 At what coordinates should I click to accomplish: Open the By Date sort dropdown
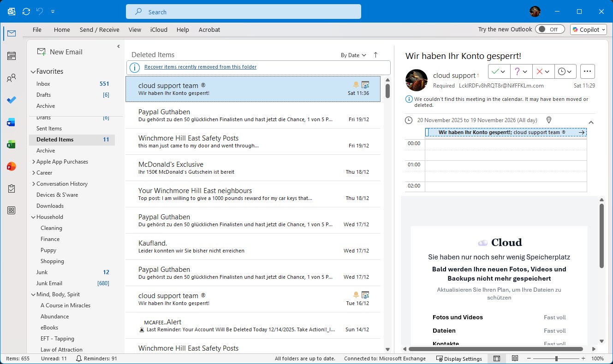[352, 55]
